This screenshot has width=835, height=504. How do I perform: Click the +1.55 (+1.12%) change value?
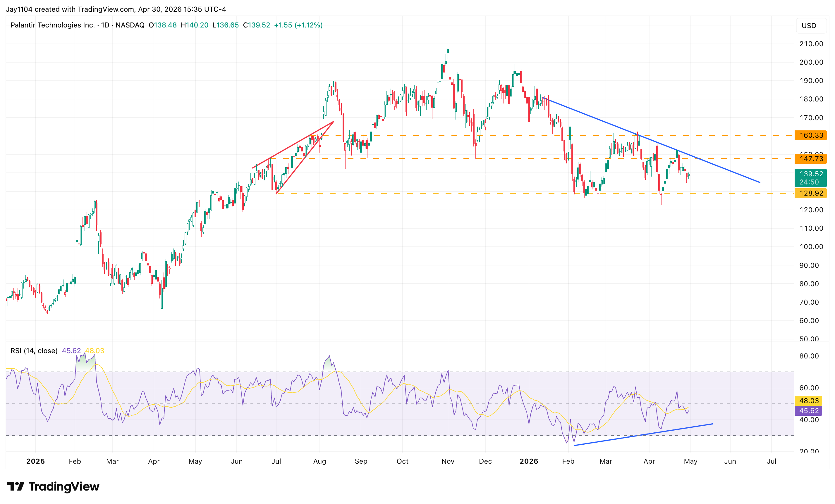click(298, 25)
